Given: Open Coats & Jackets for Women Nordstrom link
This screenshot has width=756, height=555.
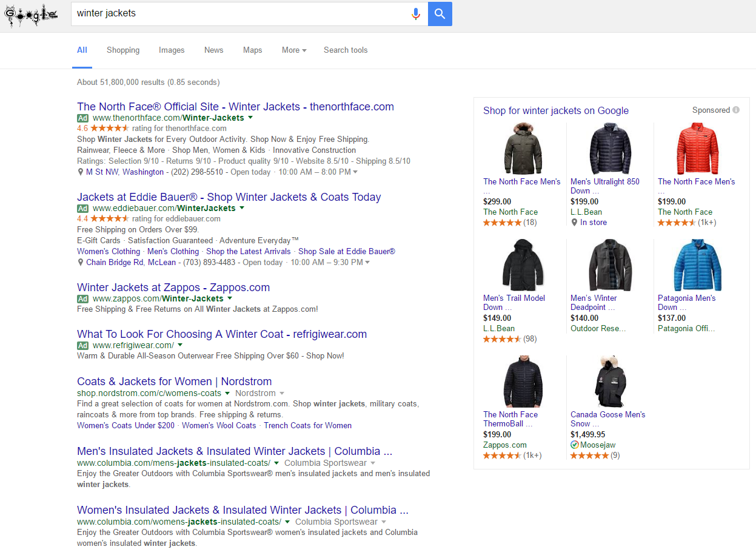Looking at the screenshot, I should coord(174,382).
